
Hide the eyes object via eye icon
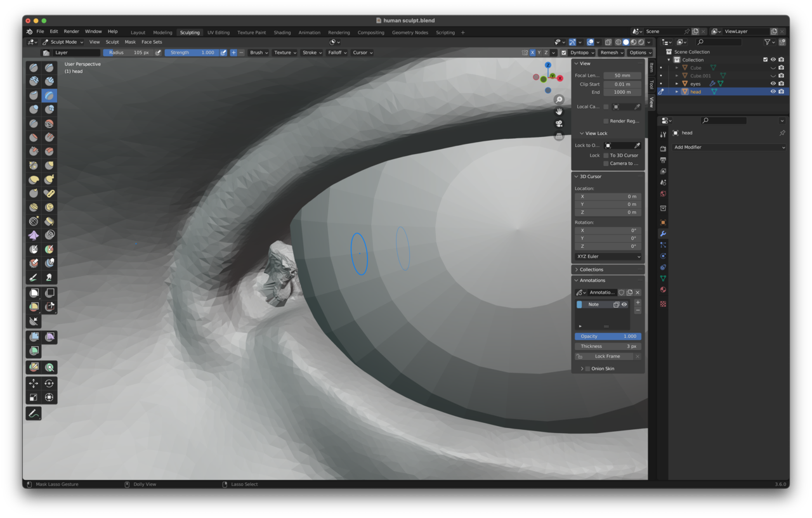tap(773, 84)
